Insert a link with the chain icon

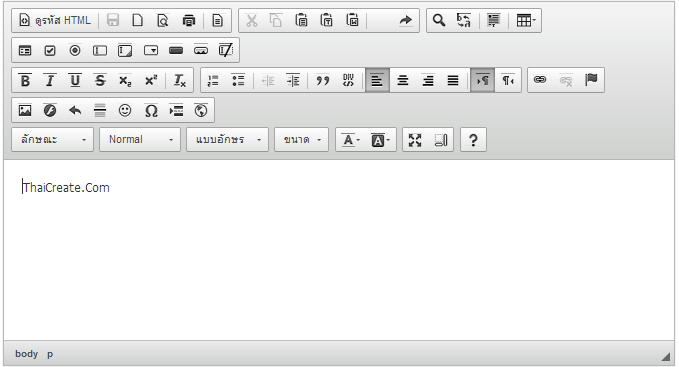[540, 80]
